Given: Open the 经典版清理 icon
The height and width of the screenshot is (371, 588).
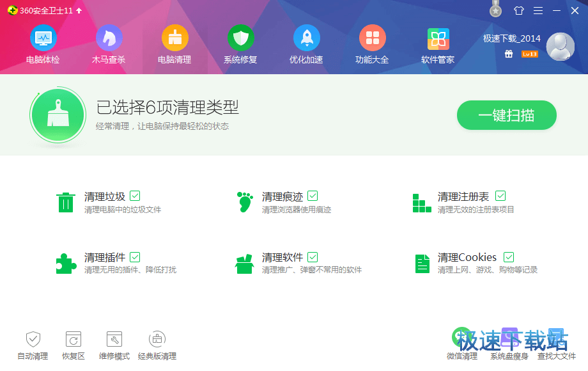Looking at the screenshot, I should pos(157,339).
